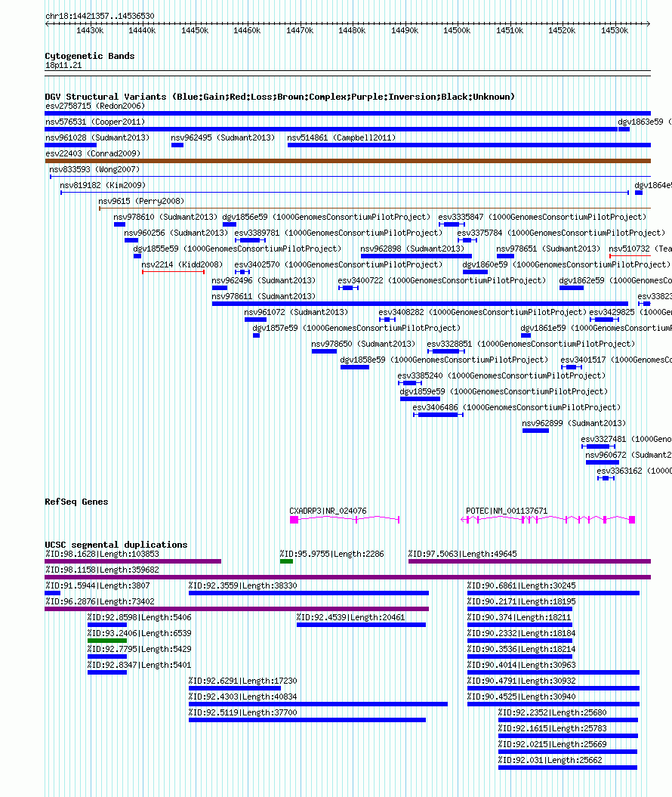672x797 pixels.
Task: Click the CXADRP3|NR_024076 gene label
Action: click(x=328, y=511)
